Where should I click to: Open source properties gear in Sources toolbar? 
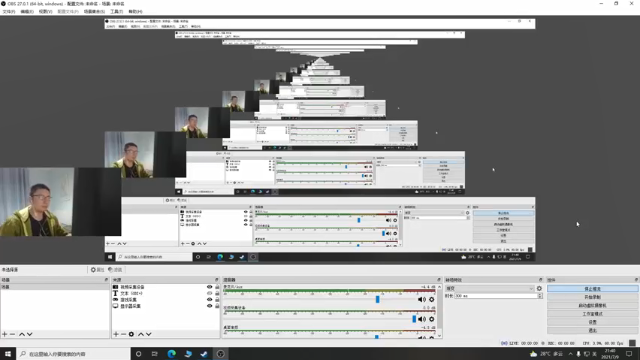pos(131,334)
